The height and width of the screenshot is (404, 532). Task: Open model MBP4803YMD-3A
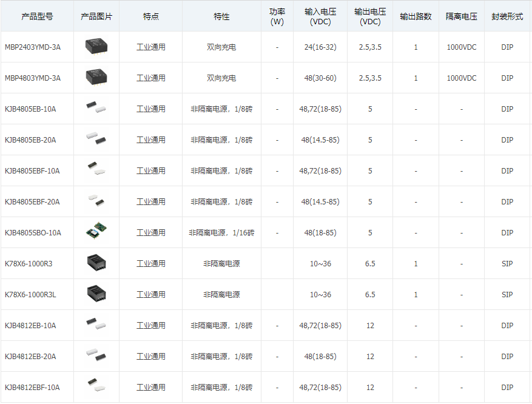pos(33,78)
